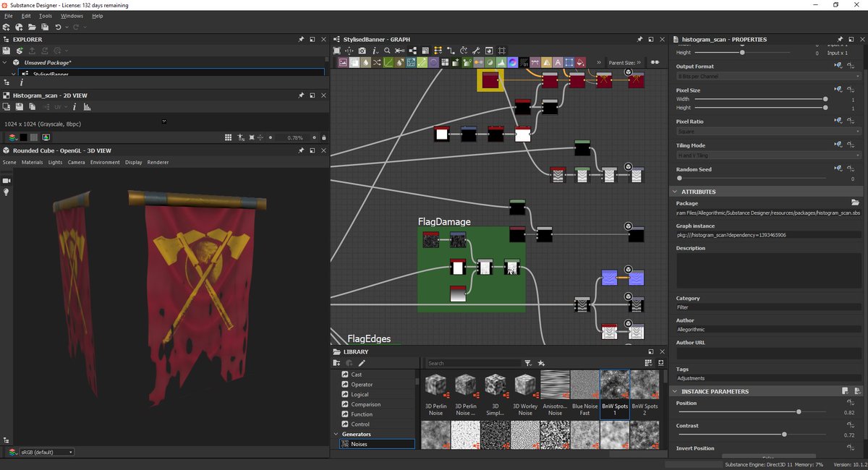868x470 pixels.
Task: Collapse the Unsaved Package tree item
Action: point(6,62)
